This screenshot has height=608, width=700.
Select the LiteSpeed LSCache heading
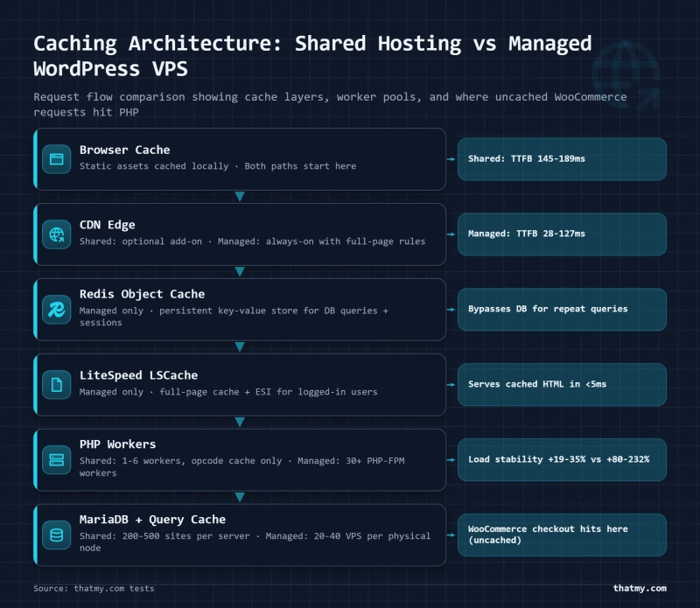pos(138,375)
